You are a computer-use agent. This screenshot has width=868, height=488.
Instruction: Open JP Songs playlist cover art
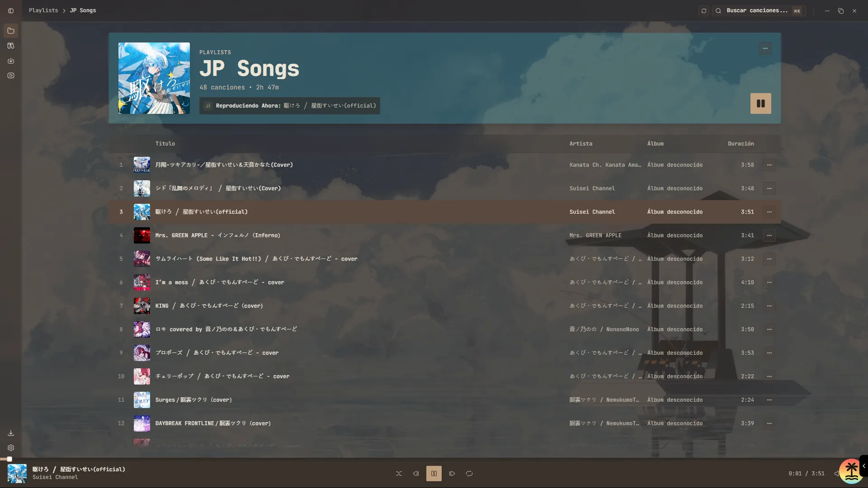pyautogui.click(x=154, y=78)
